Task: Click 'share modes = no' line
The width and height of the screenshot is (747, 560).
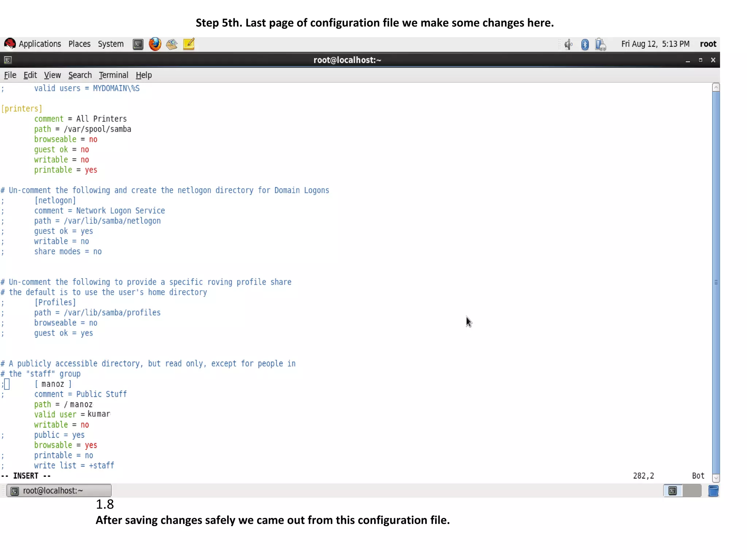Action: point(68,252)
